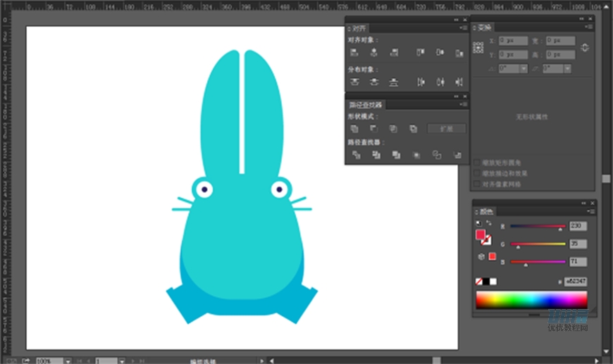Click the horizontal align left icon
This screenshot has height=364, width=613.
point(355,53)
